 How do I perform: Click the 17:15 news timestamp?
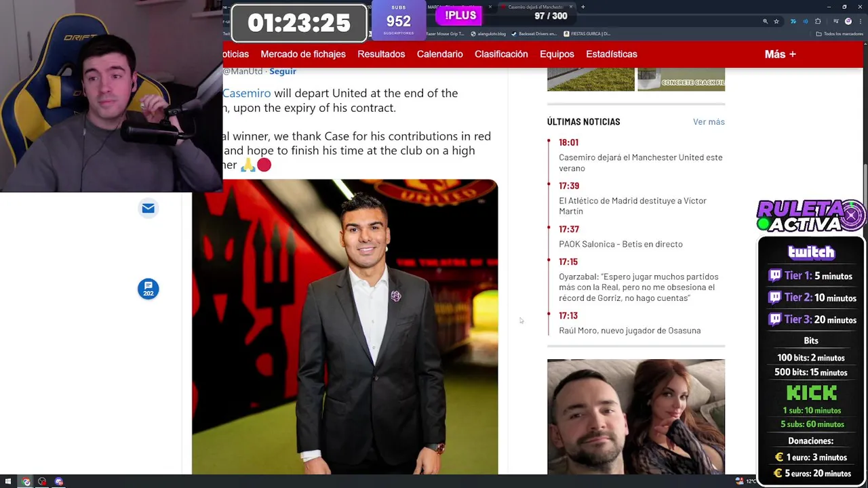tap(568, 262)
